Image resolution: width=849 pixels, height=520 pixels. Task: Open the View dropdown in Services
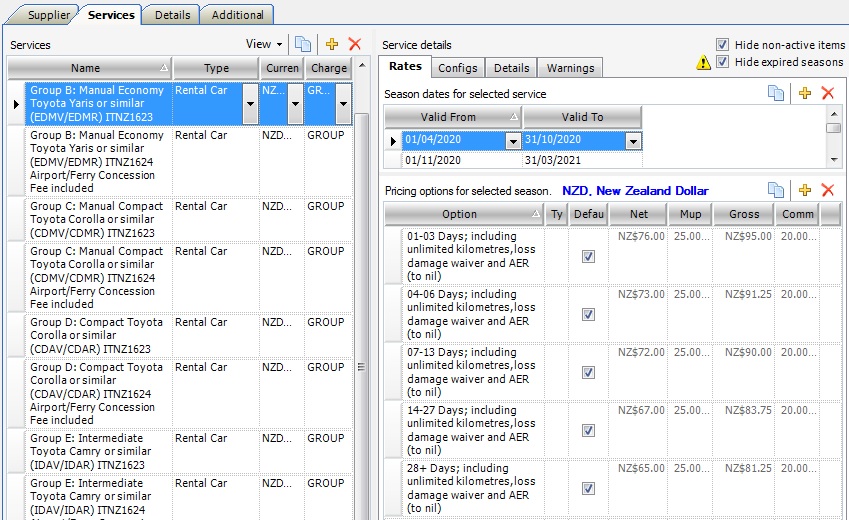[265, 44]
